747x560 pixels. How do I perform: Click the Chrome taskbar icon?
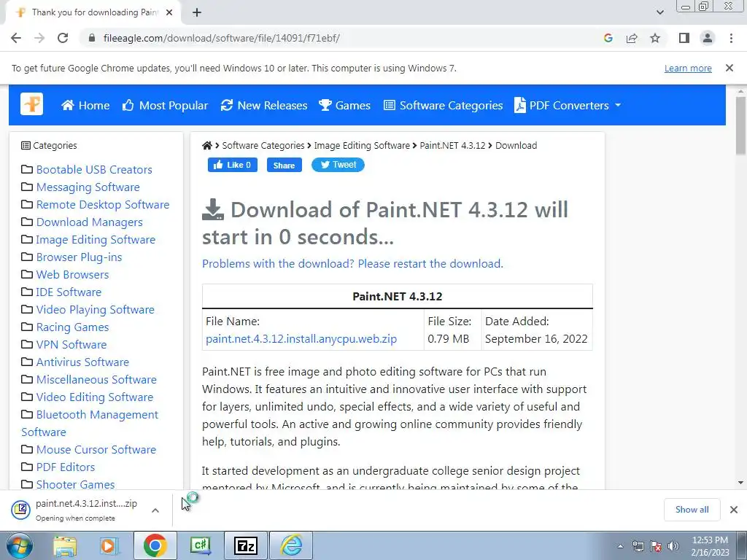click(x=155, y=545)
